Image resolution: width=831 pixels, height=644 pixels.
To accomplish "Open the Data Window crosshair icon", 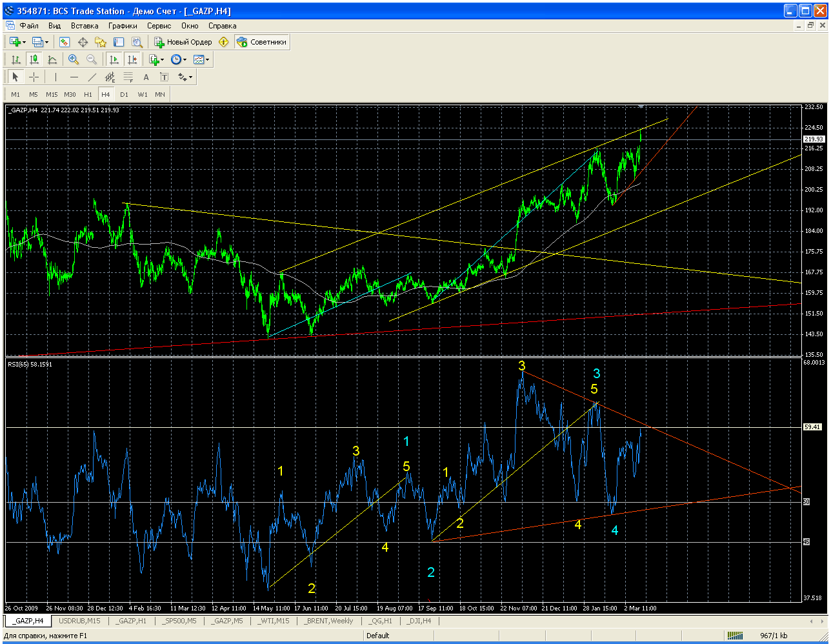I will [83, 42].
